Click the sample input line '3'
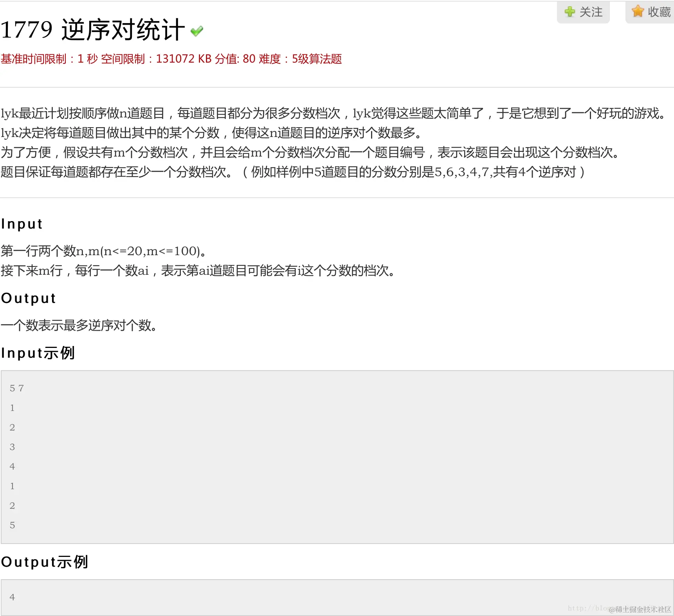Image resolution: width=674 pixels, height=616 pixels. [12, 447]
